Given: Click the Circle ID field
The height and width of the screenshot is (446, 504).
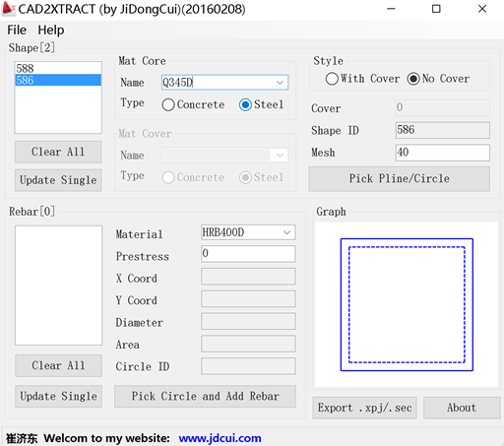Looking at the screenshot, I should click(x=248, y=366).
